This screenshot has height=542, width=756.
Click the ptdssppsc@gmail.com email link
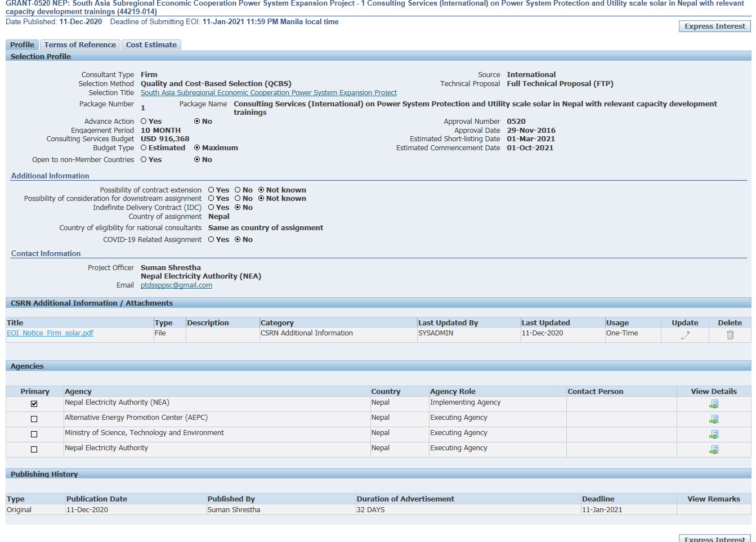point(176,285)
